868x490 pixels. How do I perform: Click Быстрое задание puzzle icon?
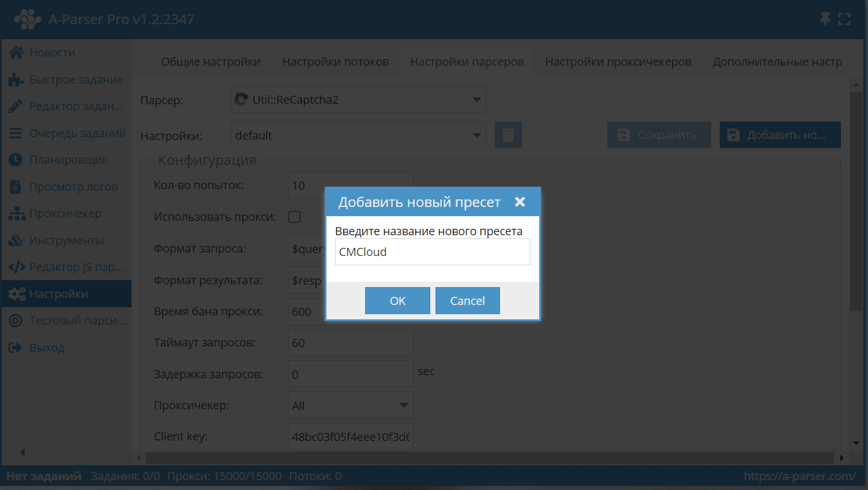point(16,80)
